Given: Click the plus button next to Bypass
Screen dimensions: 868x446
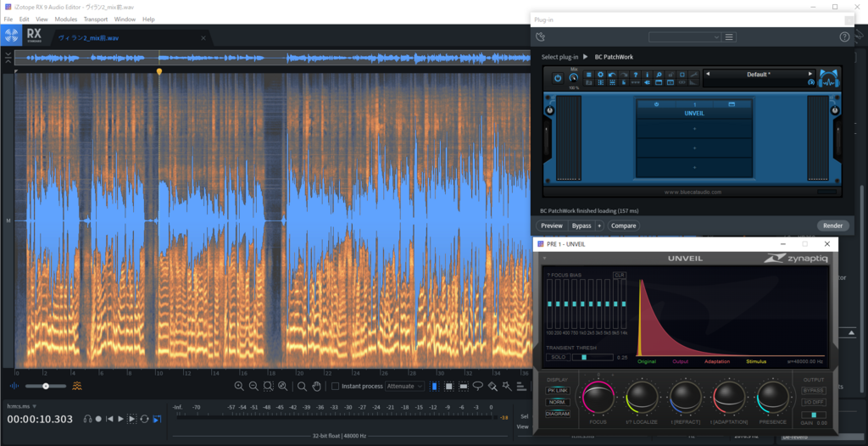Looking at the screenshot, I should pyautogui.click(x=599, y=226).
